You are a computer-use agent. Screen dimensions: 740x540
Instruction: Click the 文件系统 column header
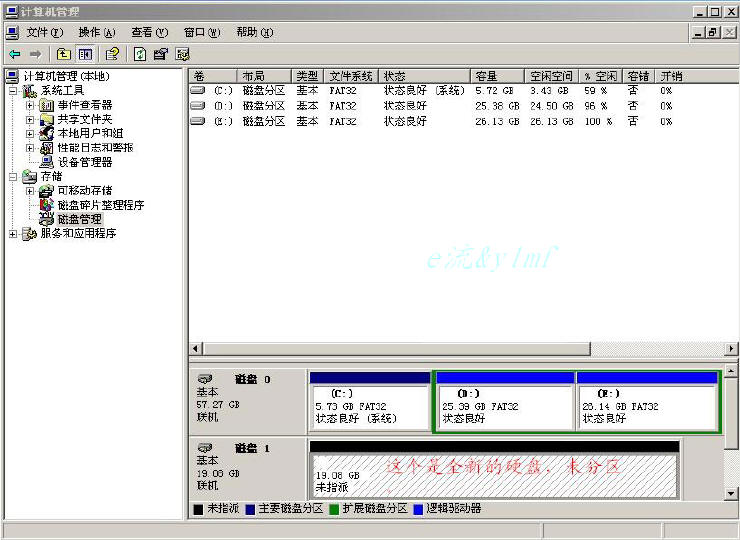pyautogui.click(x=351, y=76)
